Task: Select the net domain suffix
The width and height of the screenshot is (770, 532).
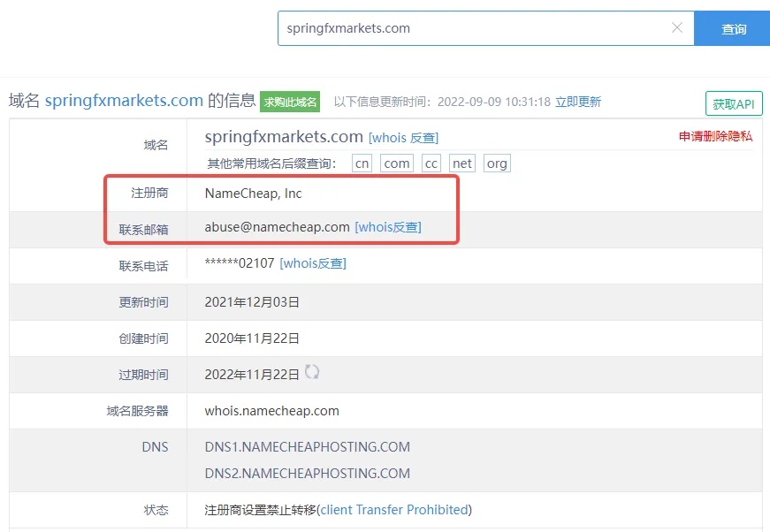Action: [462, 163]
